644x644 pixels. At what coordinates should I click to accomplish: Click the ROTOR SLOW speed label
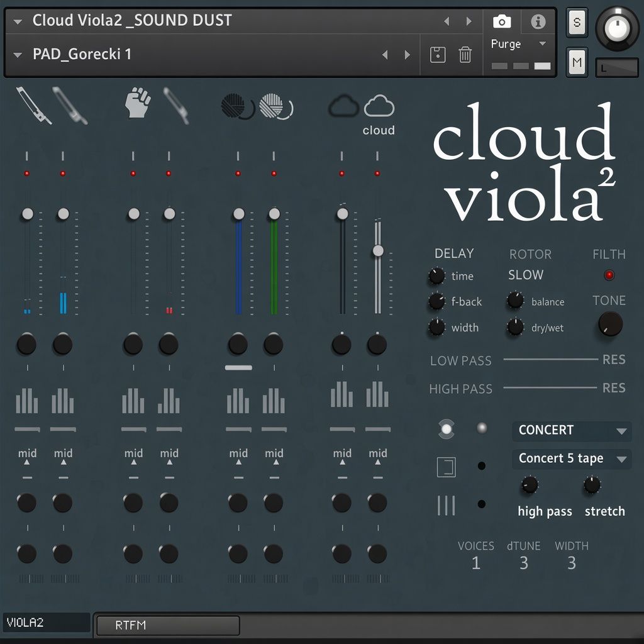526,275
